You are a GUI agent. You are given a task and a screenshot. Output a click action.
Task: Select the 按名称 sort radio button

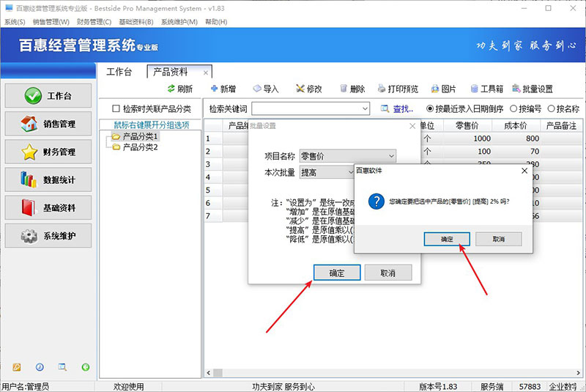point(551,108)
